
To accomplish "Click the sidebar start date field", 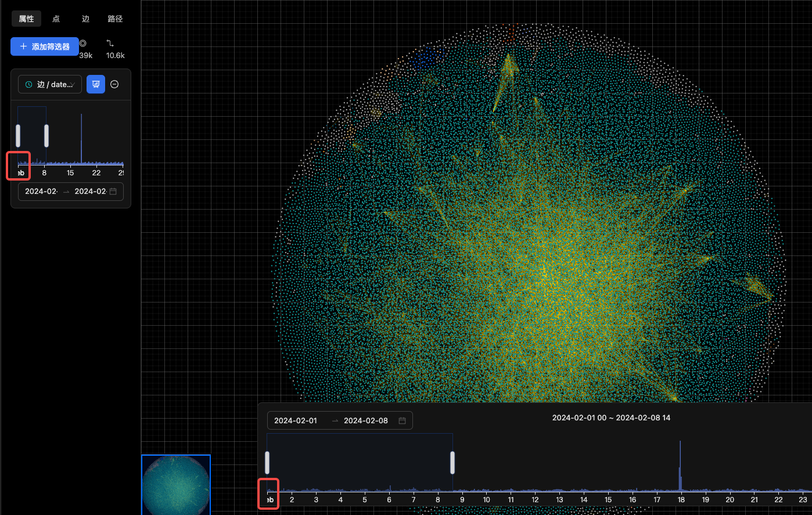I will pyautogui.click(x=41, y=191).
